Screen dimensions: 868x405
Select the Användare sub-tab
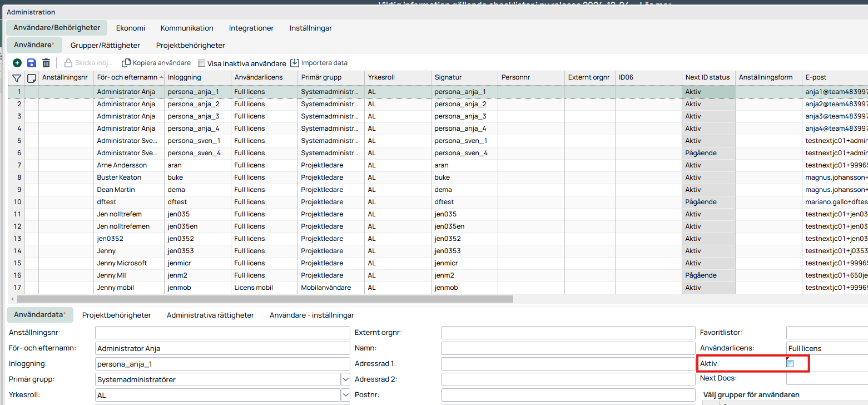pos(34,45)
